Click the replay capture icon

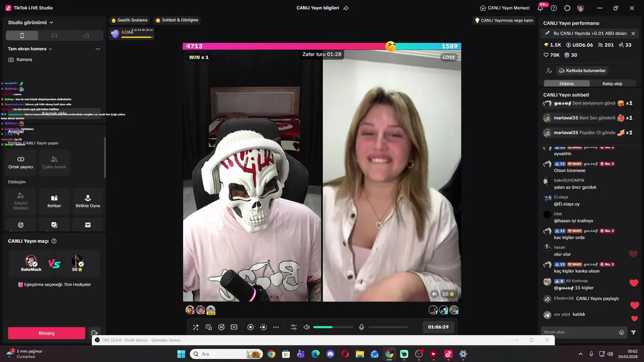(x=263, y=327)
